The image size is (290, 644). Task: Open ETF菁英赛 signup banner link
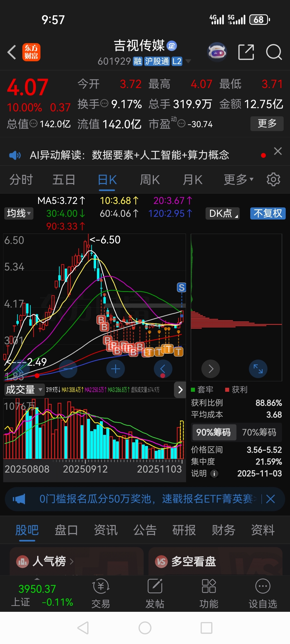(148, 499)
